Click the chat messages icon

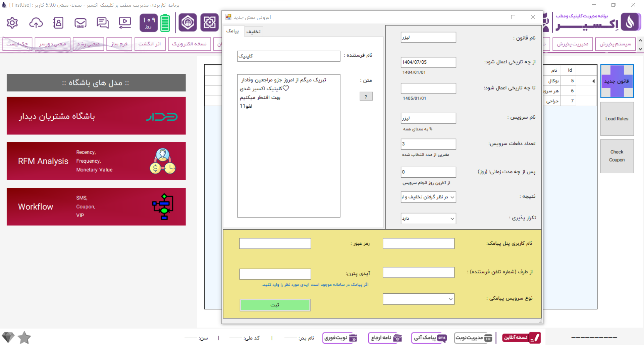pos(103,23)
